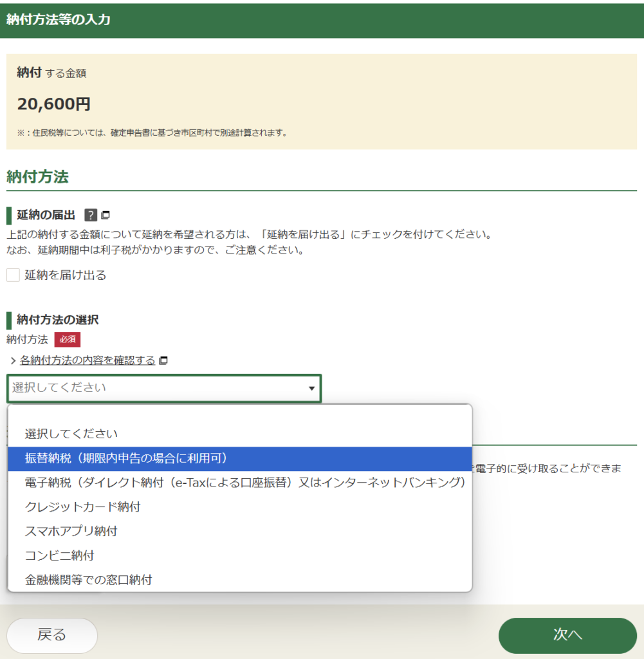This screenshot has height=659, width=644.
Task: Open the 延納の届出 help question-mark icon
Action: pos(91,215)
